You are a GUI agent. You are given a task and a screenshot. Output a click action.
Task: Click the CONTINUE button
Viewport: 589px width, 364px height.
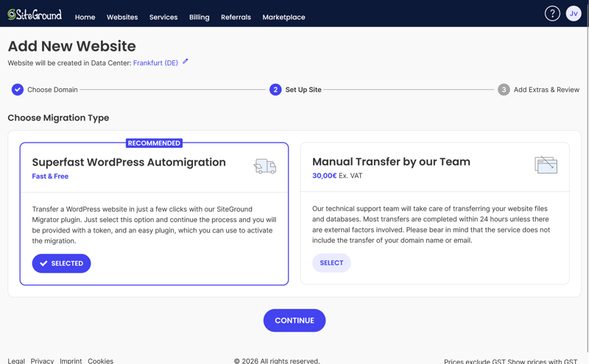pos(294,321)
